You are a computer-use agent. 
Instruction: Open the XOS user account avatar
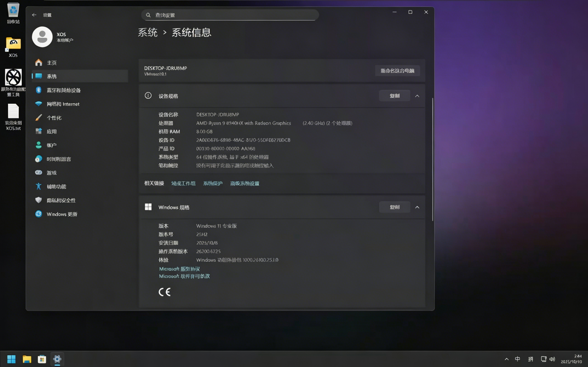42,37
